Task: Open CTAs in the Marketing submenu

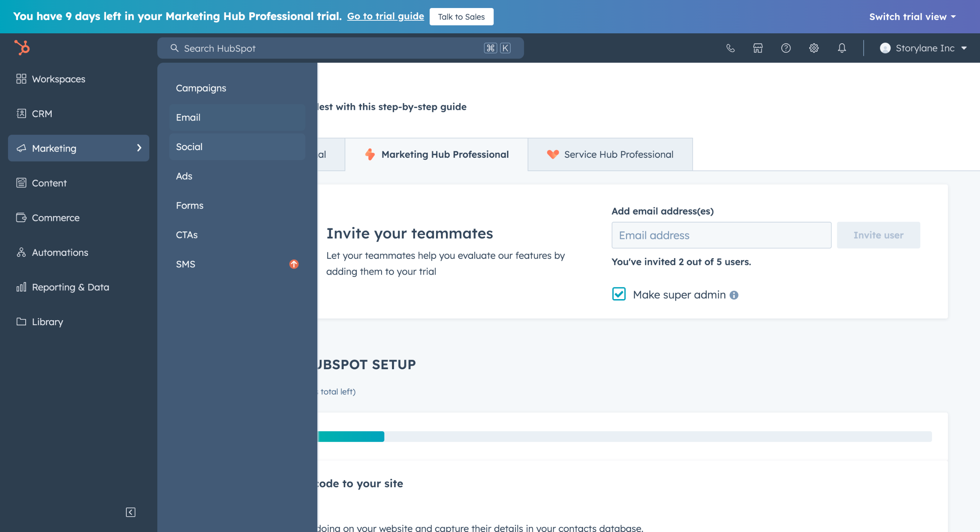Action: point(237,235)
